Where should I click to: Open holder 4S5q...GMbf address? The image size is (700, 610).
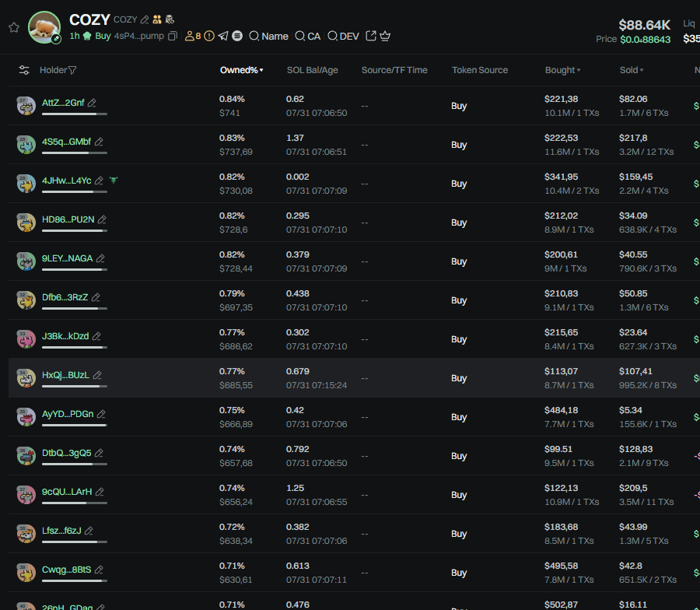(x=66, y=142)
